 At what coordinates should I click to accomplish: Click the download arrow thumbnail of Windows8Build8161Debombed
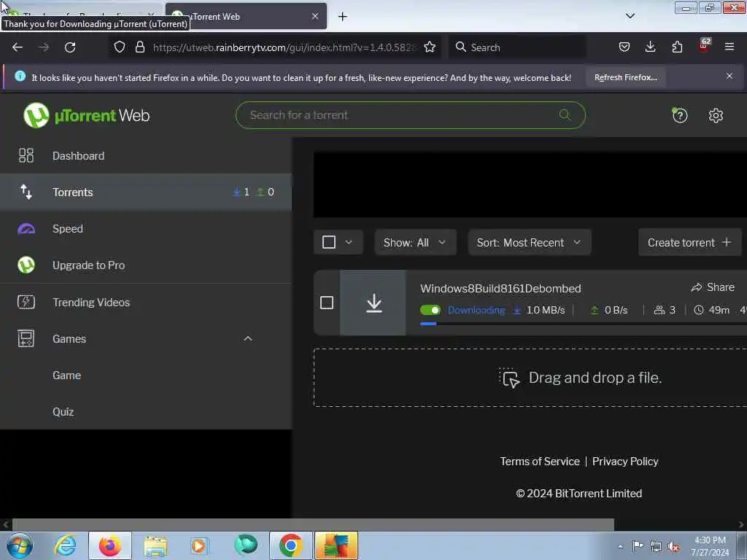click(x=373, y=303)
